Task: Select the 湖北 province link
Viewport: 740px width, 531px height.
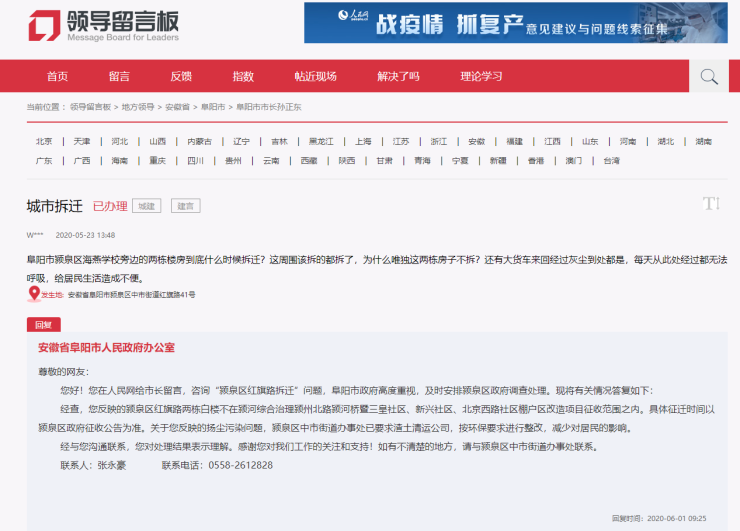Action: point(666,141)
